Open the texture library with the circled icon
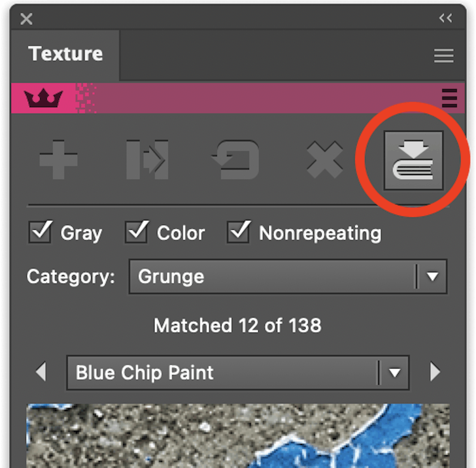 413,159
